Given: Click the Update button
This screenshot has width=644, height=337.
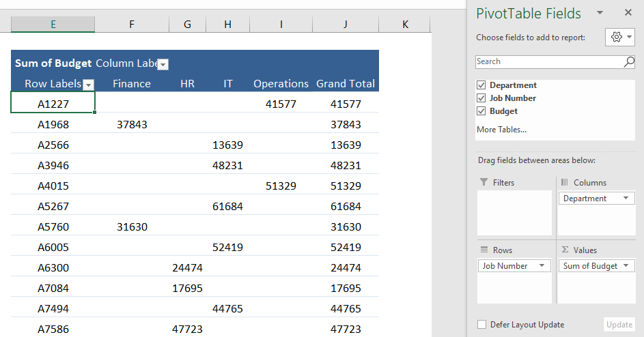Looking at the screenshot, I should click(x=619, y=325).
